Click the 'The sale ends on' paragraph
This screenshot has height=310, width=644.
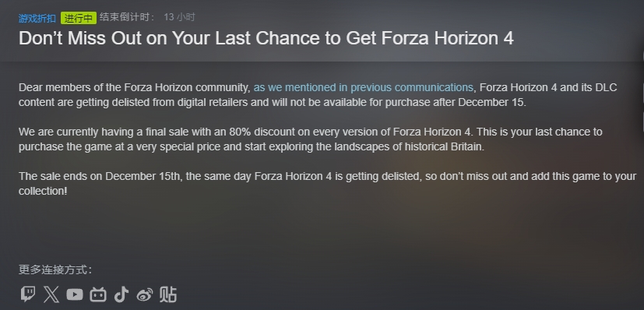click(327, 184)
